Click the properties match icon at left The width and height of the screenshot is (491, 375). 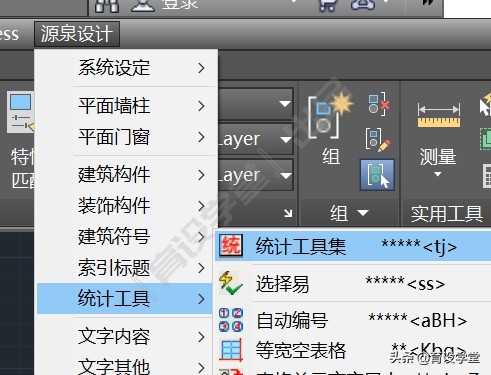[x=21, y=113]
